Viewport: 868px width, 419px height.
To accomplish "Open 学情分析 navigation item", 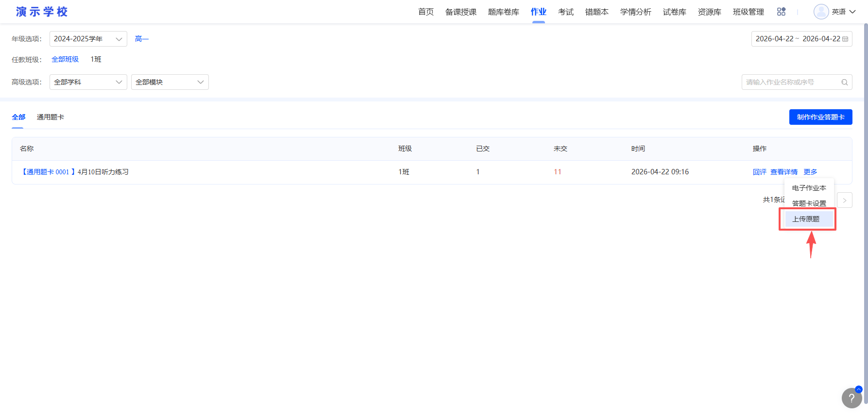I will tap(636, 12).
